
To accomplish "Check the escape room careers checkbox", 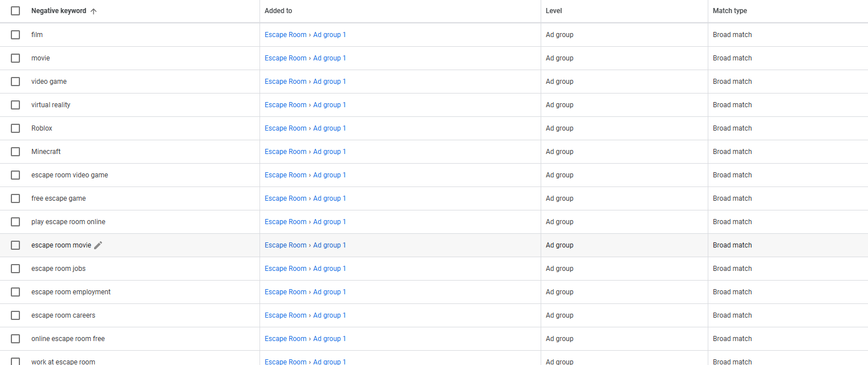I will click(15, 315).
